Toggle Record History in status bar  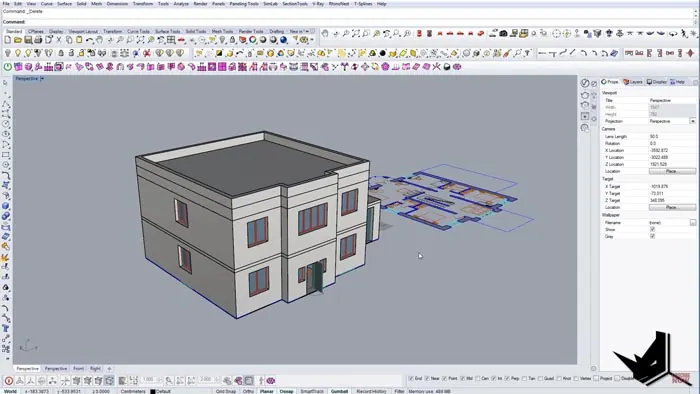coord(371,391)
